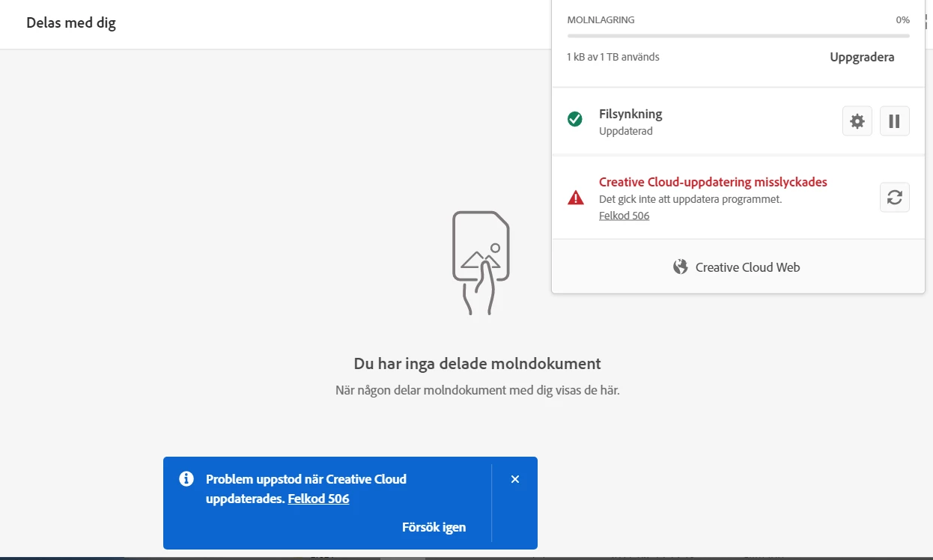This screenshot has height=560, width=933.
Task: Click the MOLNLAGRING label
Action: click(x=601, y=20)
